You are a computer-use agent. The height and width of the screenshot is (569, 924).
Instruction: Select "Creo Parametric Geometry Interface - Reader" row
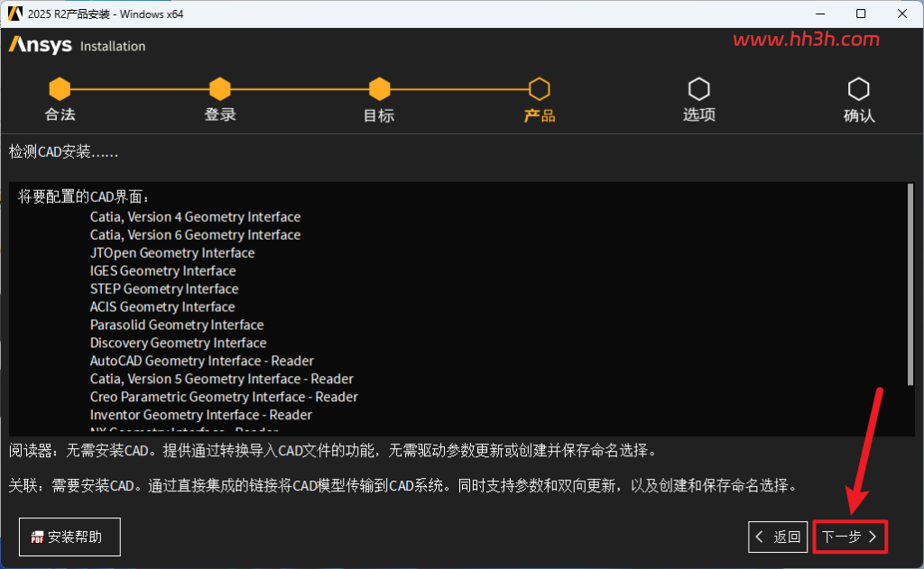(x=224, y=397)
